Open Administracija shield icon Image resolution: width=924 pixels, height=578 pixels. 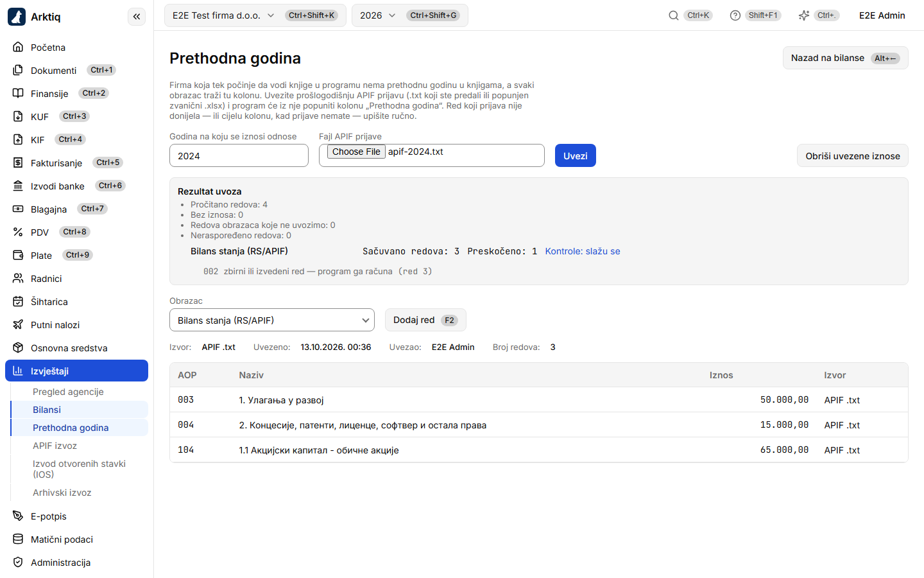pyautogui.click(x=18, y=562)
